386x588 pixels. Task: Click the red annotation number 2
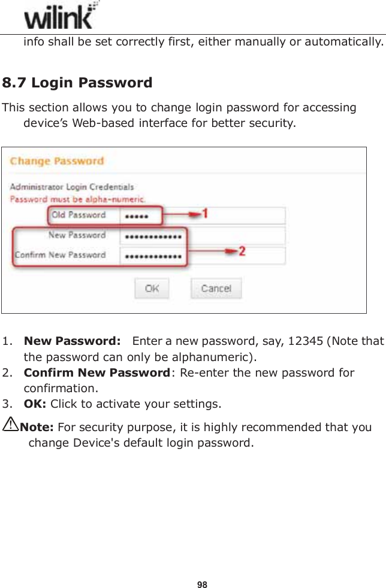[x=242, y=251]
